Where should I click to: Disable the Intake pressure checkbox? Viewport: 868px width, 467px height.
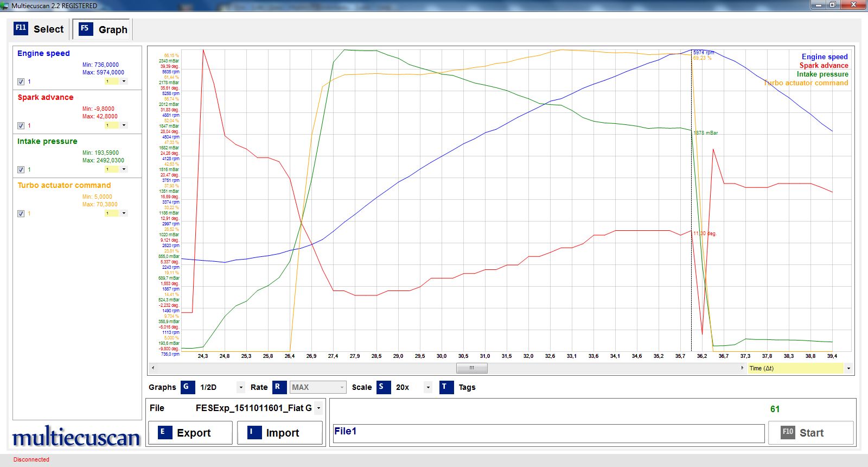click(21, 169)
